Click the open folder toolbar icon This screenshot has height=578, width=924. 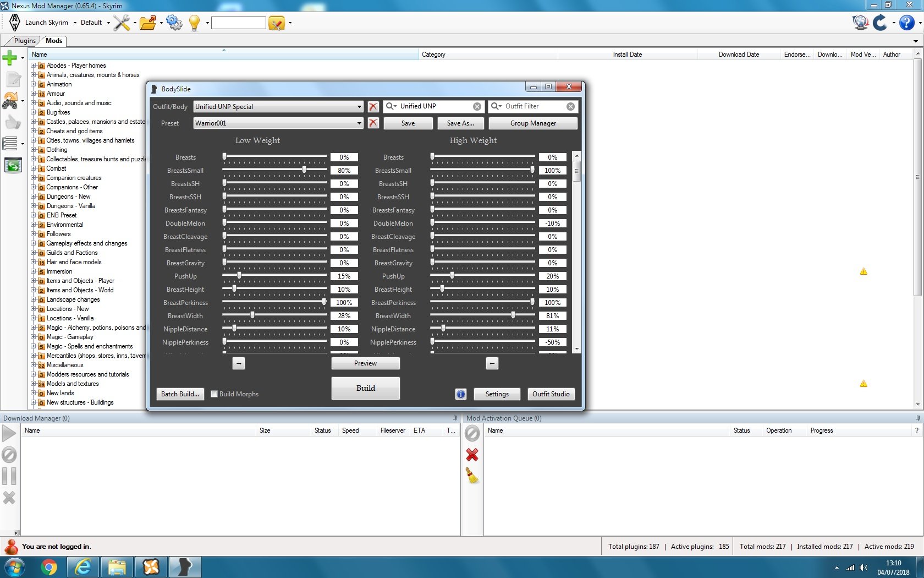(x=147, y=23)
